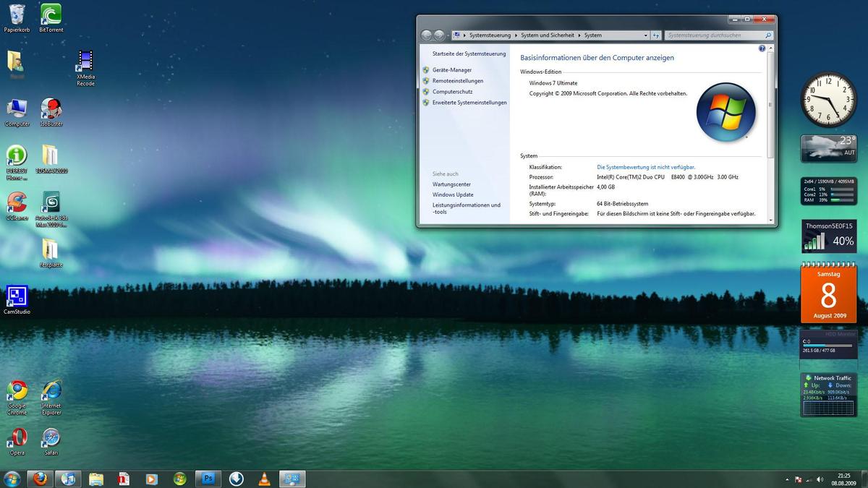Open the XMedia Recode desktop shortcut
The image size is (868, 488).
pos(85,68)
